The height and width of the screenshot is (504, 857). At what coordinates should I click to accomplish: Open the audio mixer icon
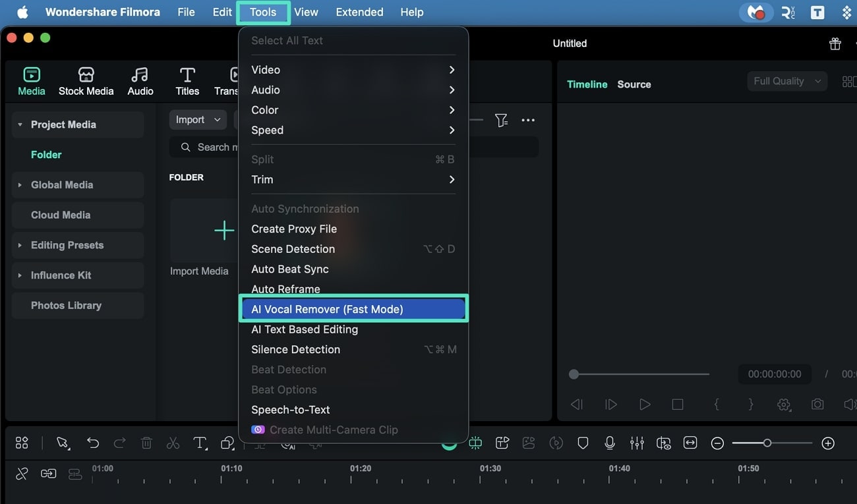click(637, 443)
